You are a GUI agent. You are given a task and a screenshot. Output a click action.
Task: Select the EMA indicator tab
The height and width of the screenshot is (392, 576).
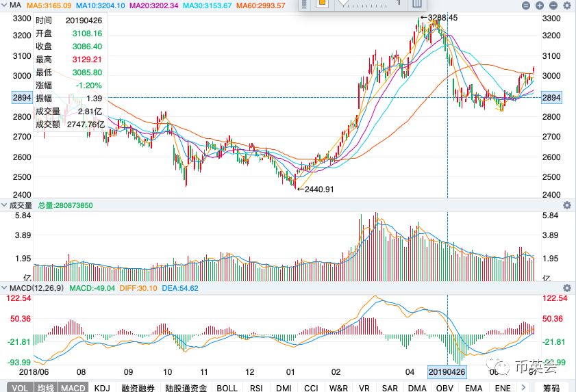pos(473,388)
